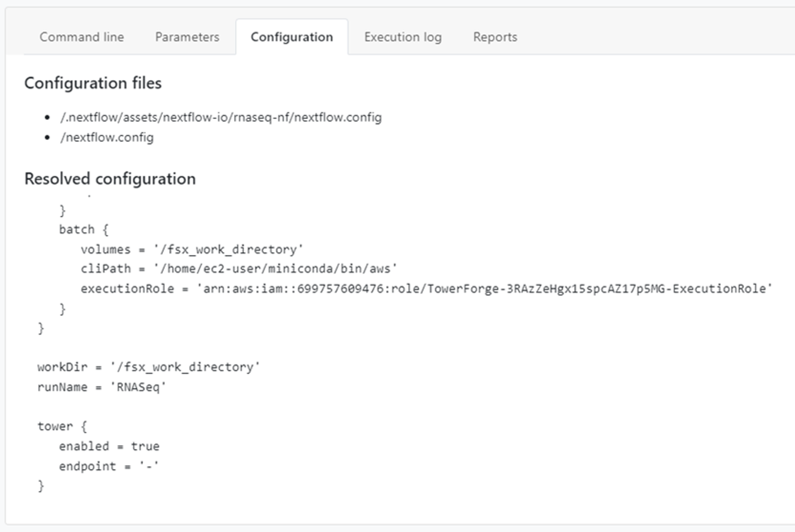Click the Resolved configuration heading
The image size is (795, 532).
coord(110,179)
